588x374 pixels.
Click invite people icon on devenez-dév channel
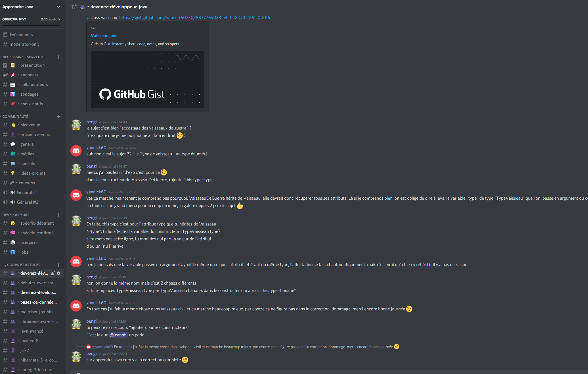coord(52,273)
